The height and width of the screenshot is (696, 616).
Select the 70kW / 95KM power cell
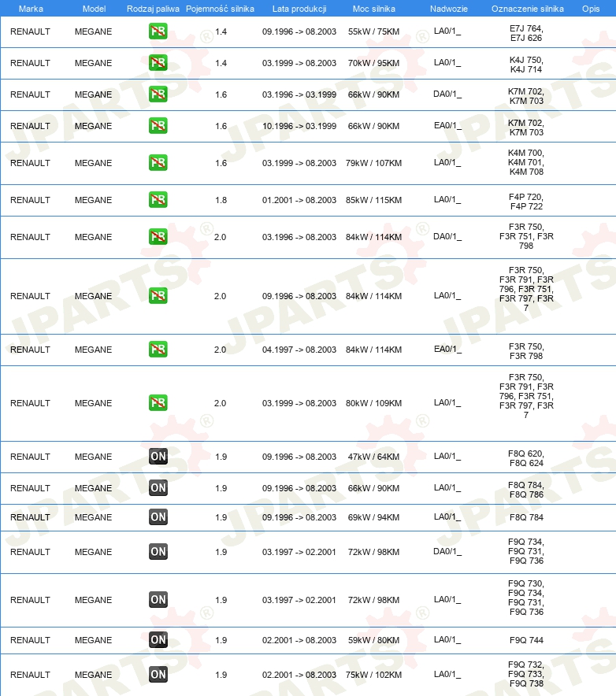373,64
